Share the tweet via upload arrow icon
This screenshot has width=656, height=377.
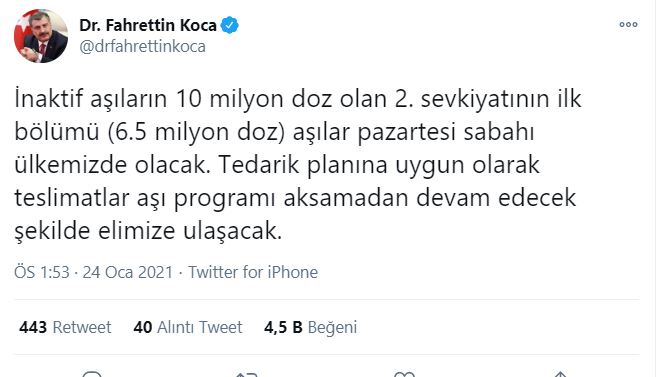[560, 374]
